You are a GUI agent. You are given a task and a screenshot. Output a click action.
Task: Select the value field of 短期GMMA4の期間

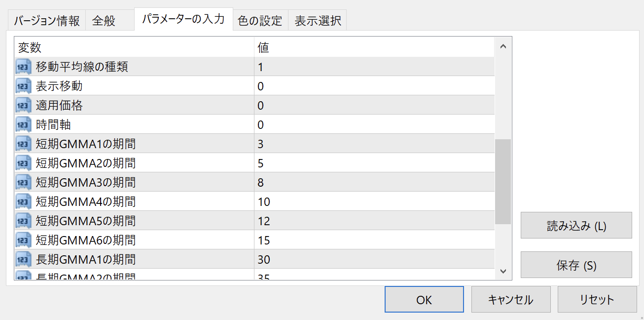(x=374, y=201)
